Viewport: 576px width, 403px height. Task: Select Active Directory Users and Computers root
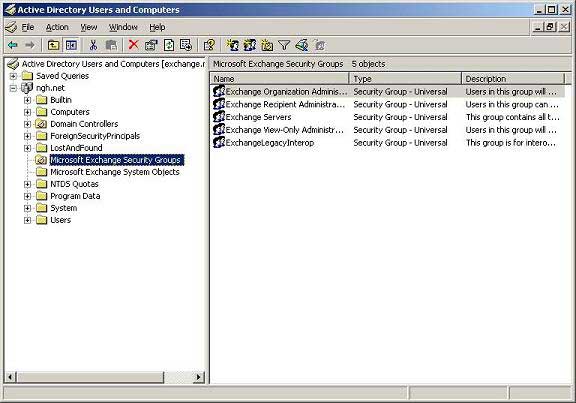[x=113, y=64]
